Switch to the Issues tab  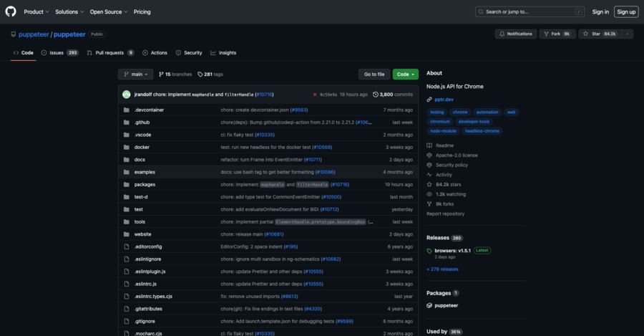tap(60, 52)
